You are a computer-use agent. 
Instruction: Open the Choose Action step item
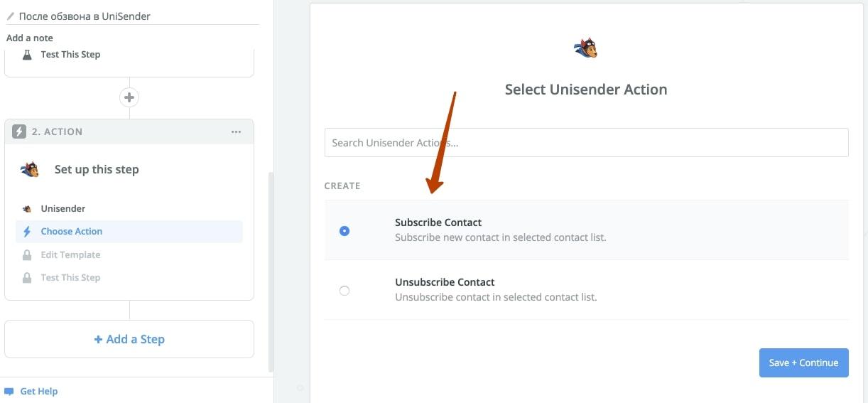[x=129, y=231]
